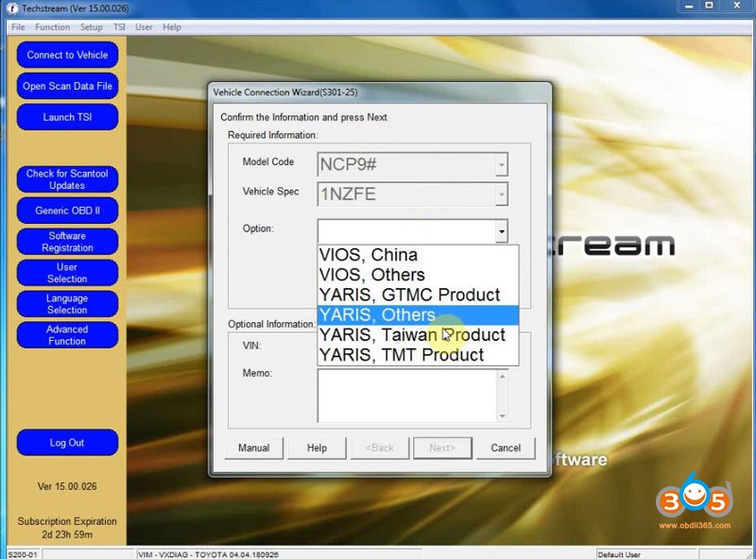Open the Function menu
The height and width of the screenshot is (559, 756).
coord(52,27)
